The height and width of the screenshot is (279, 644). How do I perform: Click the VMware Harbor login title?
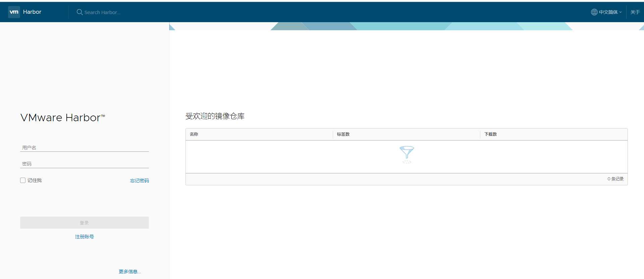click(63, 118)
